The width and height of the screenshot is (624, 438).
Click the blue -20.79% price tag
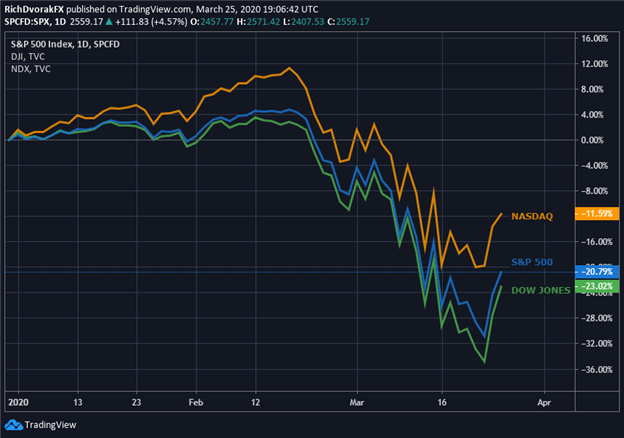pos(597,272)
